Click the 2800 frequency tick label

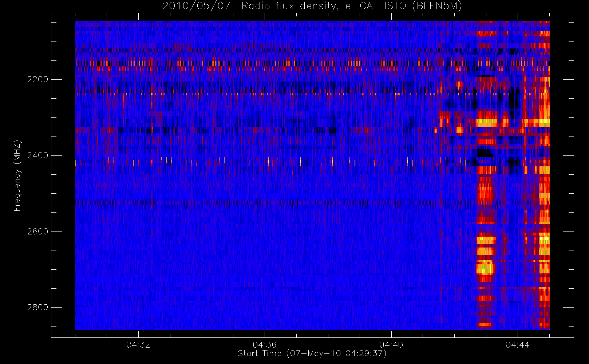point(37,307)
